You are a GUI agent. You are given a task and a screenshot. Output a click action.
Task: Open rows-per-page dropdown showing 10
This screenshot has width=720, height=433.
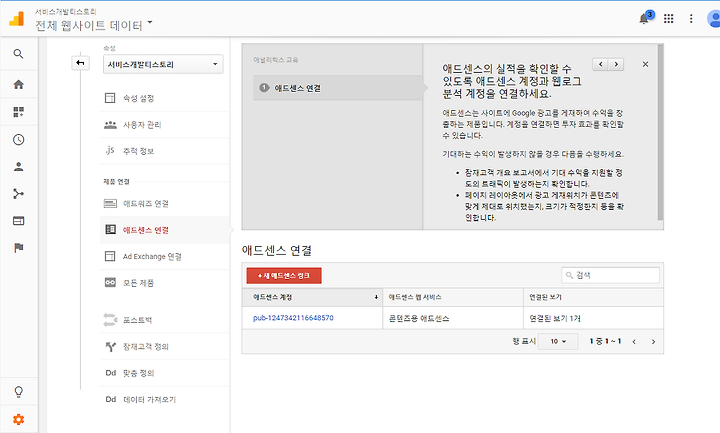pyautogui.click(x=558, y=341)
